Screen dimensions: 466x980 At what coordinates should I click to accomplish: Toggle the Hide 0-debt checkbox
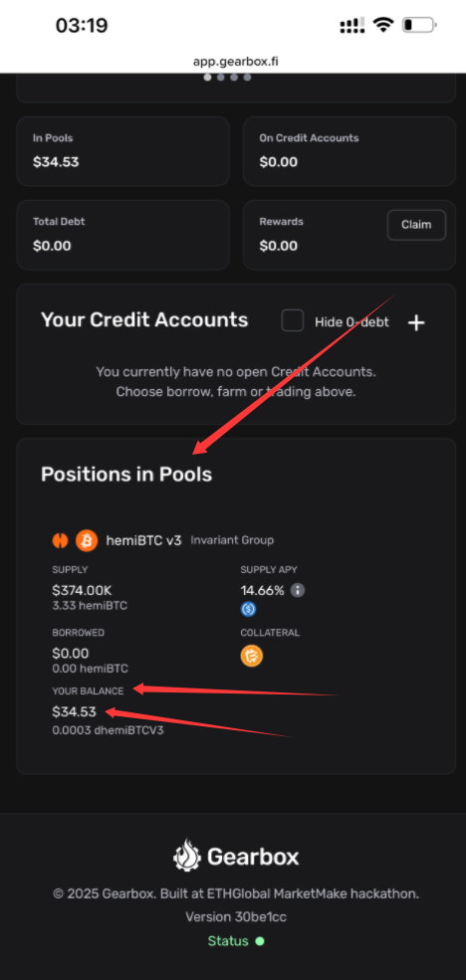[292, 320]
